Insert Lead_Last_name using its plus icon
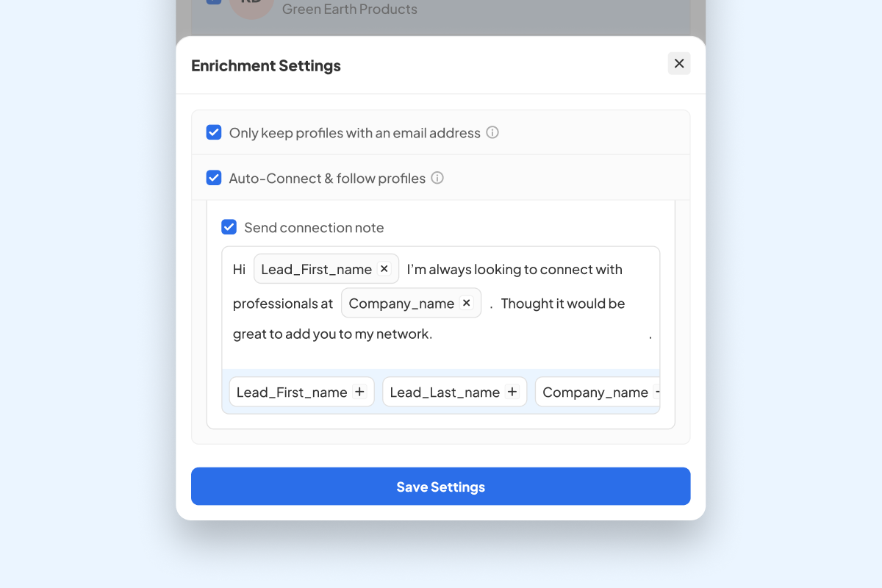The image size is (882, 588). 512,392
